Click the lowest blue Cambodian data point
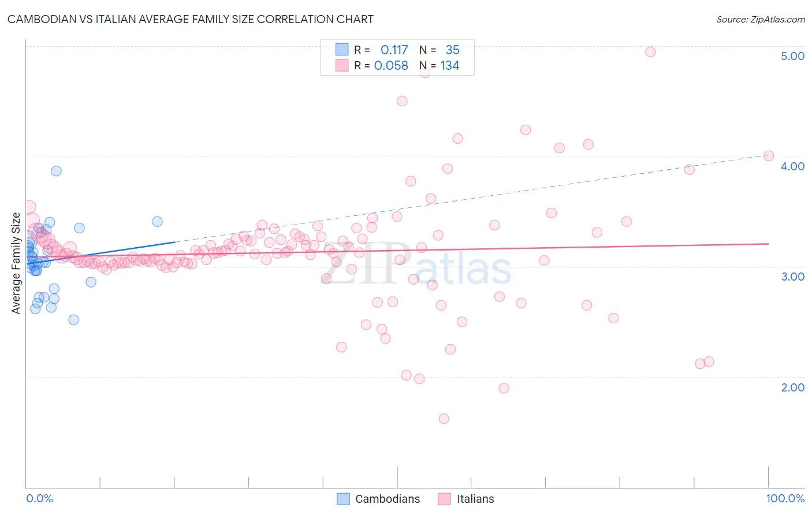 [73, 320]
